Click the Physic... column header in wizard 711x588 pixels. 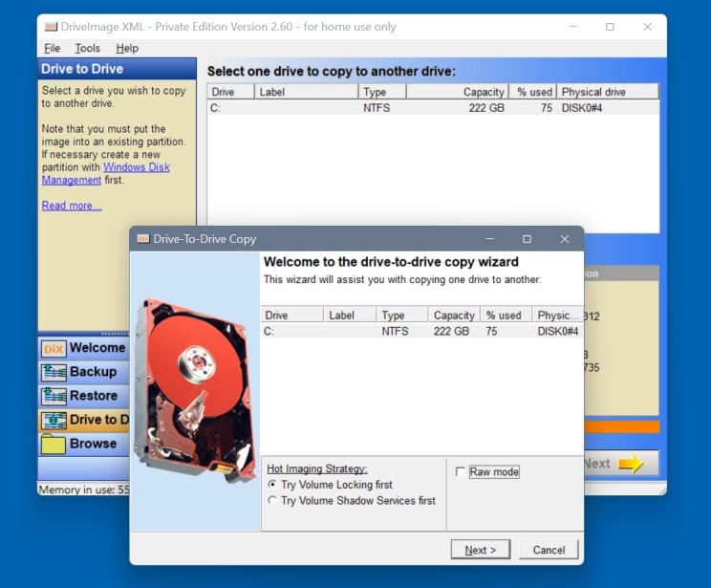558,315
